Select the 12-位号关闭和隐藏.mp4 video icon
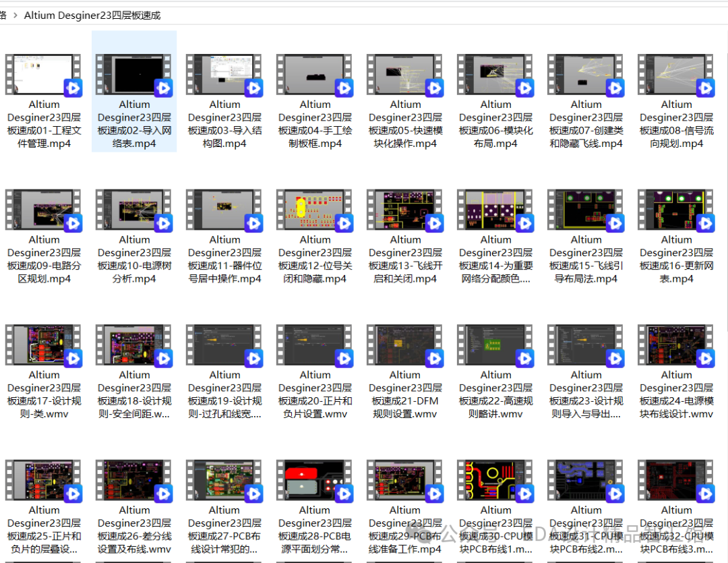This screenshot has height=563, width=728. click(x=315, y=210)
